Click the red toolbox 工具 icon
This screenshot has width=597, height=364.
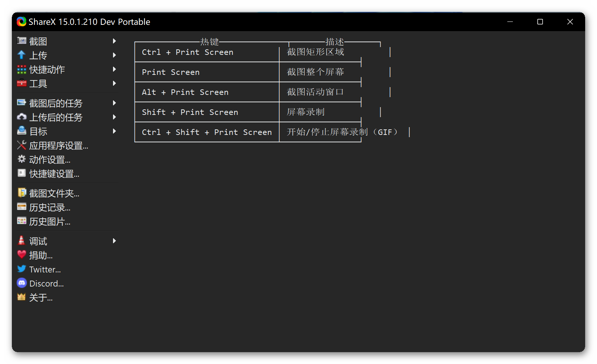(22, 83)
